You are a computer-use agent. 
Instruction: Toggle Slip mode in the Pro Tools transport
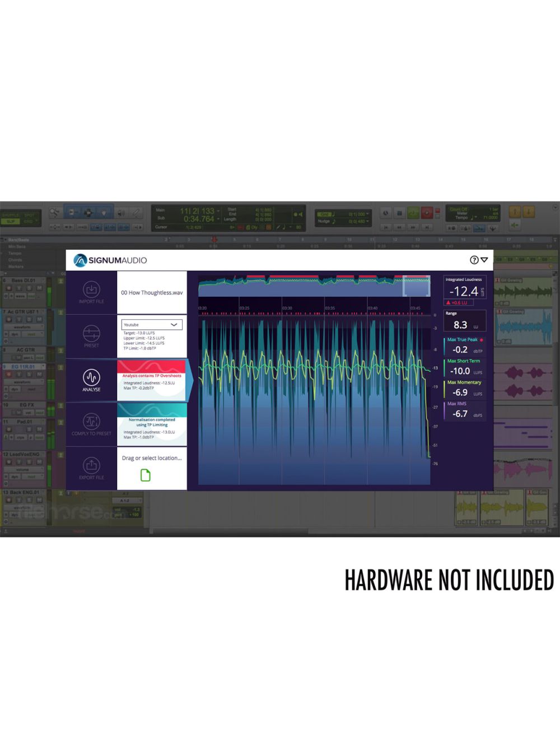(x=10, y=221)
